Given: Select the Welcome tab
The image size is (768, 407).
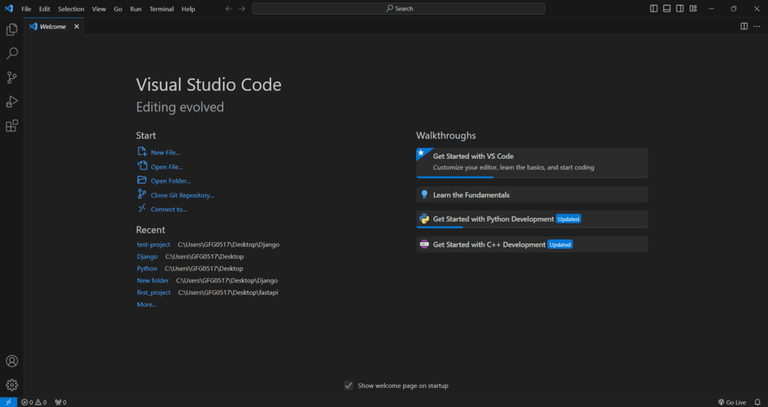Looking at the screenshot, I should click(x=52, y=27).
